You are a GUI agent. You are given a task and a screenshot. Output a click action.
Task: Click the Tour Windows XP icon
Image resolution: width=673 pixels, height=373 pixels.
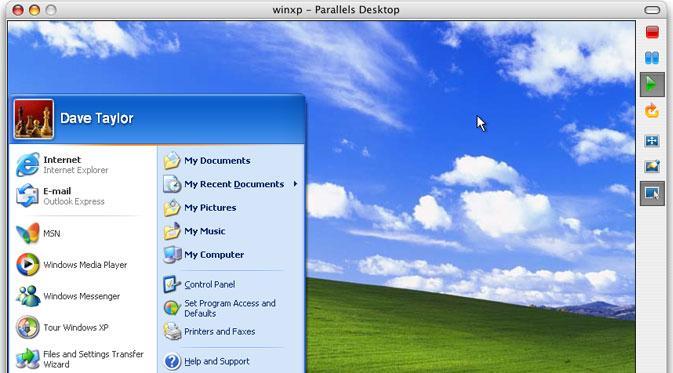tap(27, 327)
